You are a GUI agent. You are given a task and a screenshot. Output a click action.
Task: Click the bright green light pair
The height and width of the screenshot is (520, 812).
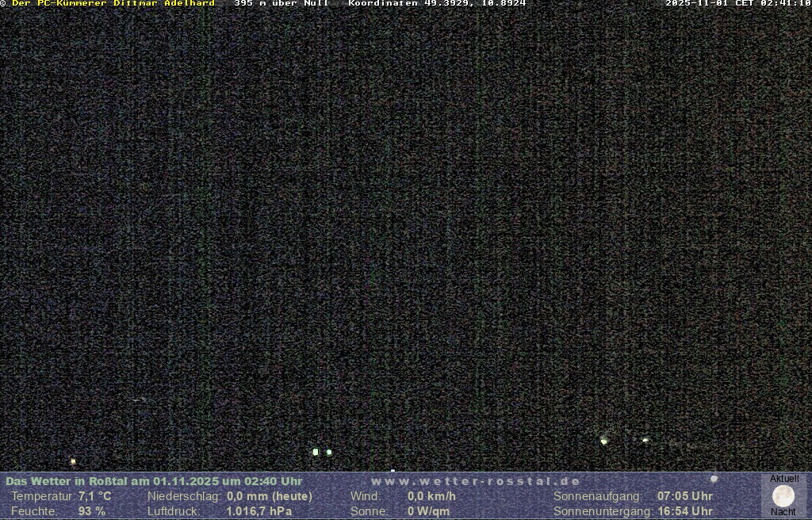pos(321,452)
